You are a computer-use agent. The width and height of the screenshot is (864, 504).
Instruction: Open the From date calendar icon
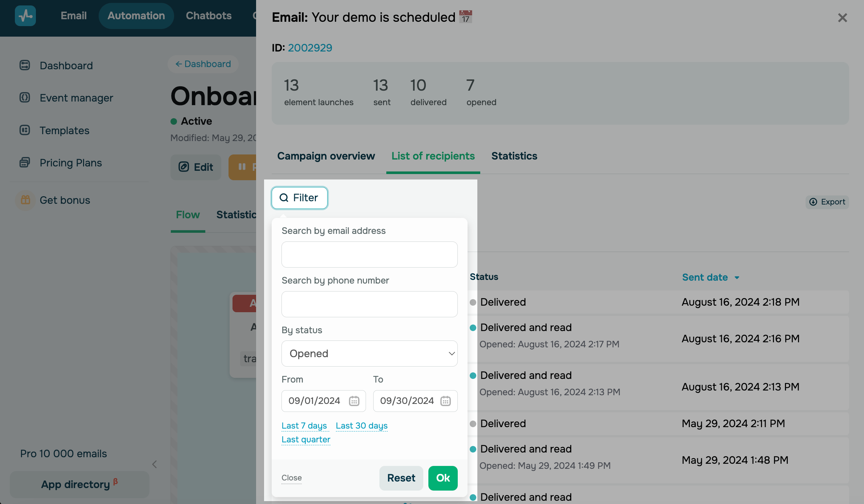[354, 401]
